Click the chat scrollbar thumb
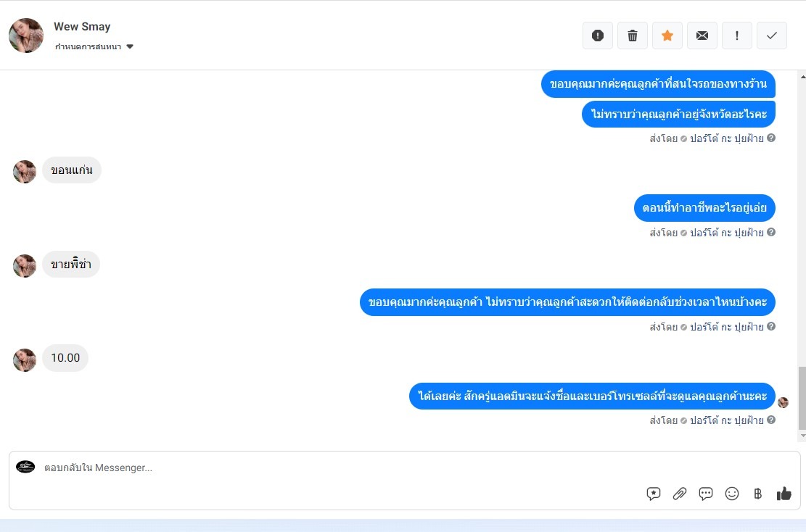This screenshot has height=532, width=806. [x=802, y=398]
